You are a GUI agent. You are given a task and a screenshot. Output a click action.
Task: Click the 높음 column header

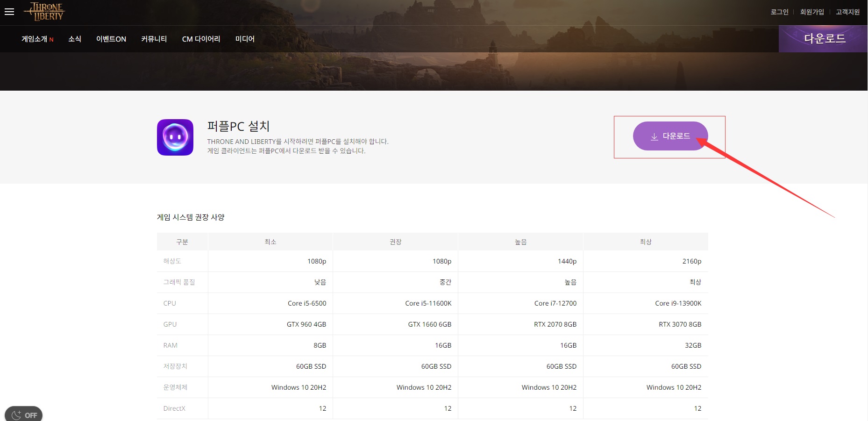pyautogui.click(x=521, y=242)
